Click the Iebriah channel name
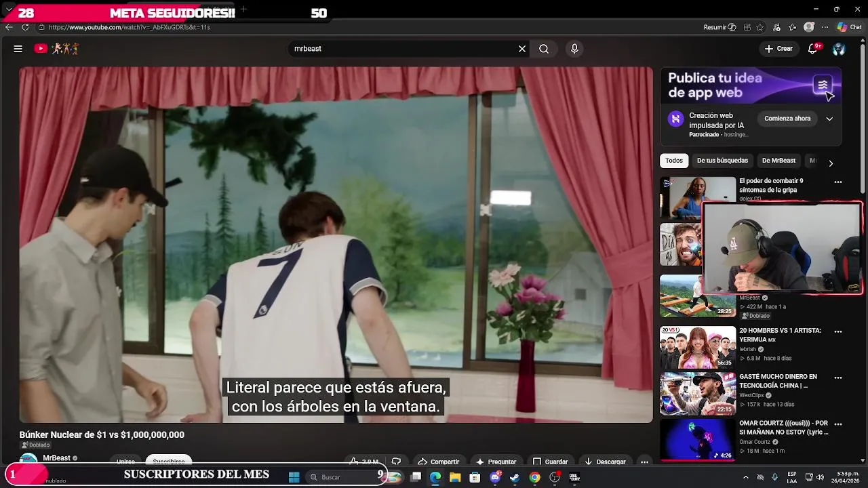 pos(747,349)
